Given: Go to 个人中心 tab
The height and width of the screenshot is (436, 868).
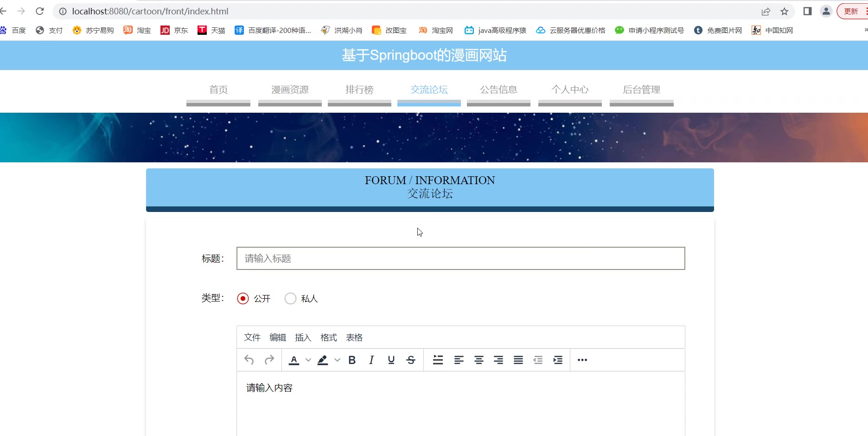Looking at the screenshot, I should tap(570, 90).
